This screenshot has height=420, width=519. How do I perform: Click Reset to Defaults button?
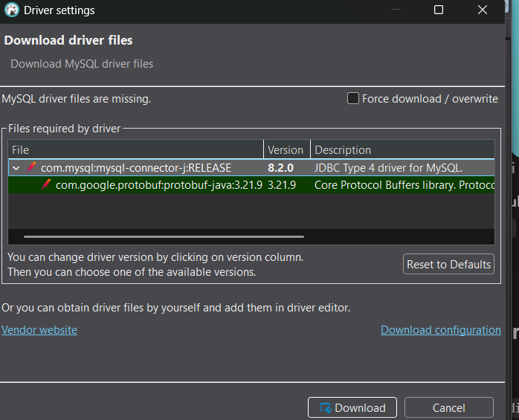click(x=448, y=264)
